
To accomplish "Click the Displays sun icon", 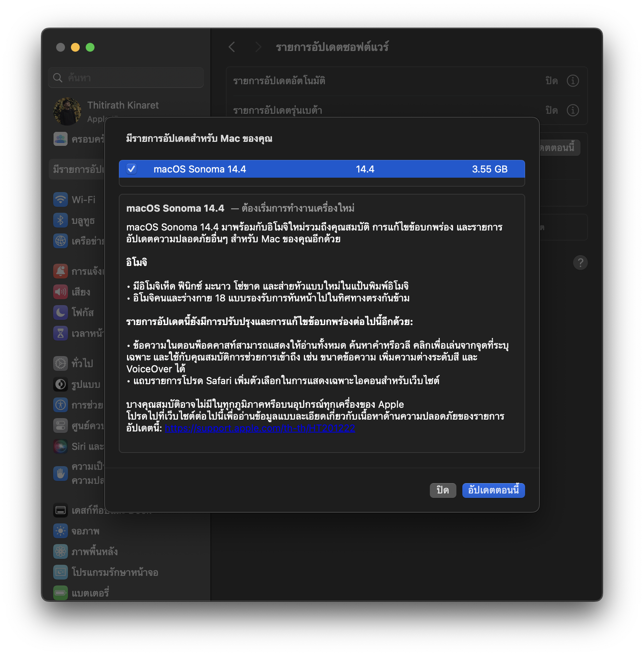I will 61,531.
